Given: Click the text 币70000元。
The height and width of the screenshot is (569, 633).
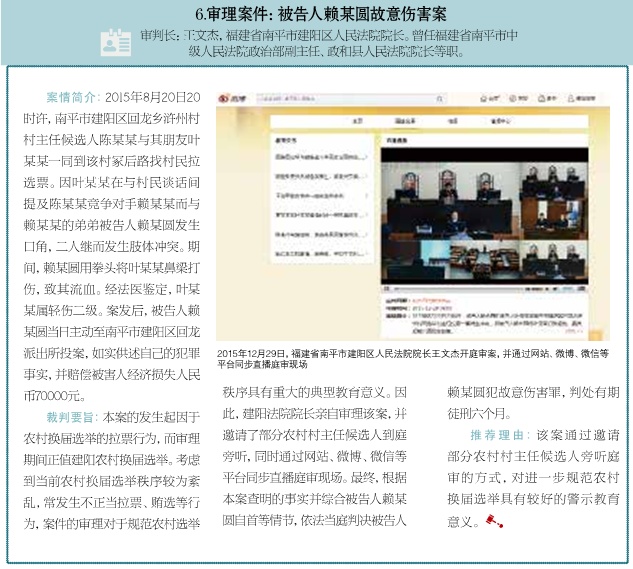Looking at the screenshot, I should click(x=54, y=396).
